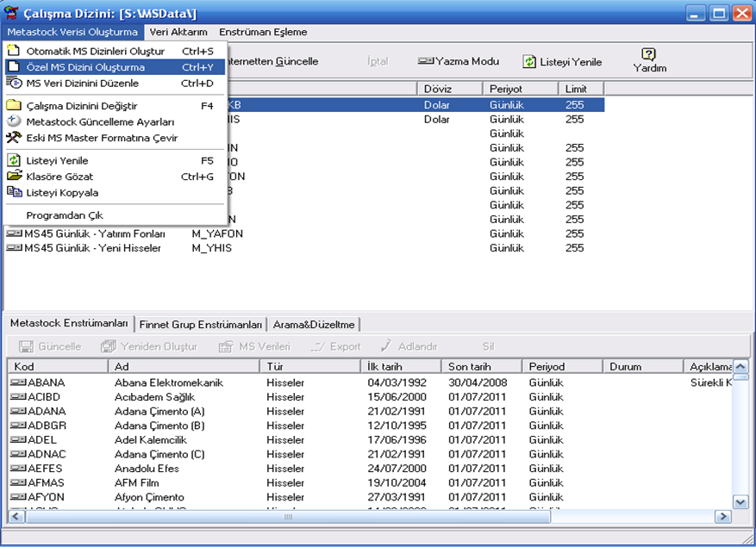Switch to the Arama&Düzeltme tab
Viewport: 756px width, 547px height.
(314, 325)
